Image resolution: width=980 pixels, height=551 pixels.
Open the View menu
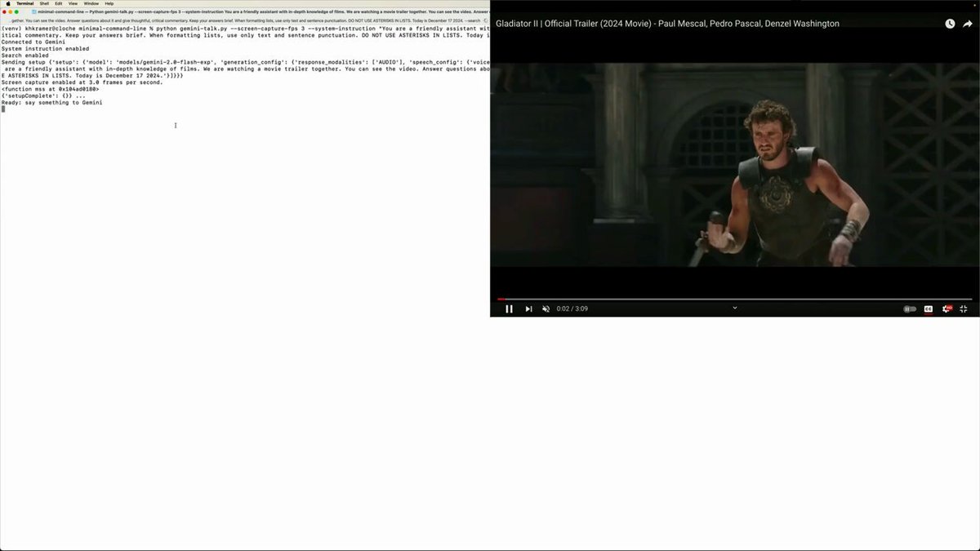point(73,3)
